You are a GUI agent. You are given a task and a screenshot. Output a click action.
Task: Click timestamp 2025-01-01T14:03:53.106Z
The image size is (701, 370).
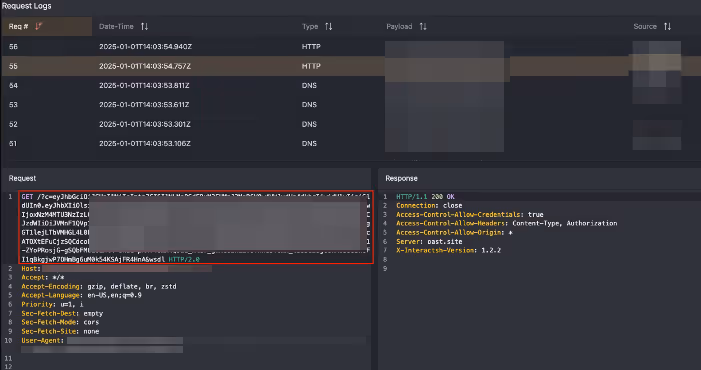coord(145,143)
